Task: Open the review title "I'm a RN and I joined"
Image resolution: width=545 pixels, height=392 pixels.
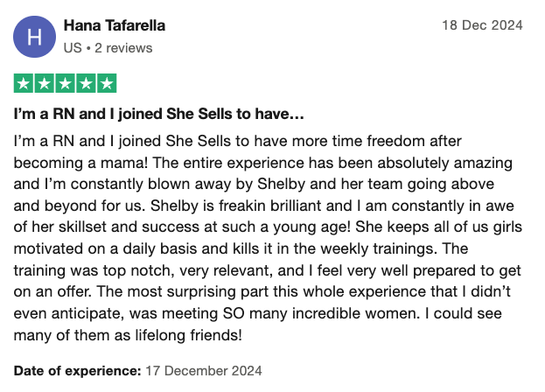Action: pyautogui.click(x=159, y=114)
